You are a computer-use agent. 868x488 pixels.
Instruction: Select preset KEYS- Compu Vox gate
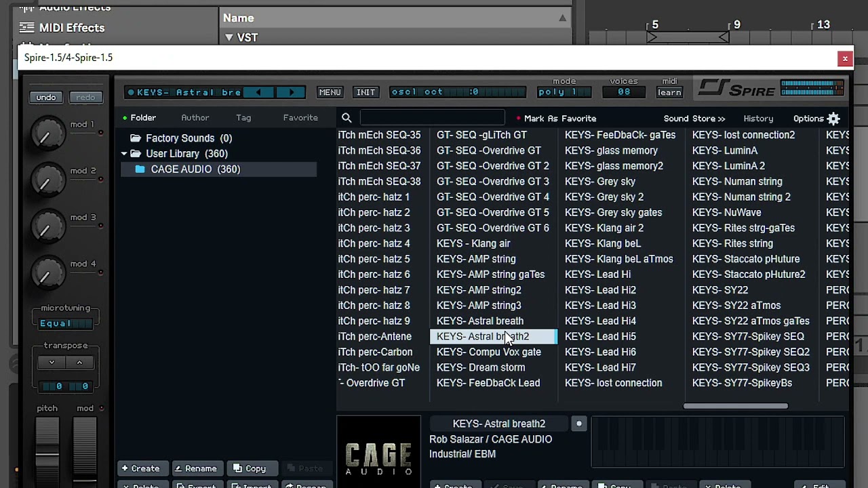489,352
